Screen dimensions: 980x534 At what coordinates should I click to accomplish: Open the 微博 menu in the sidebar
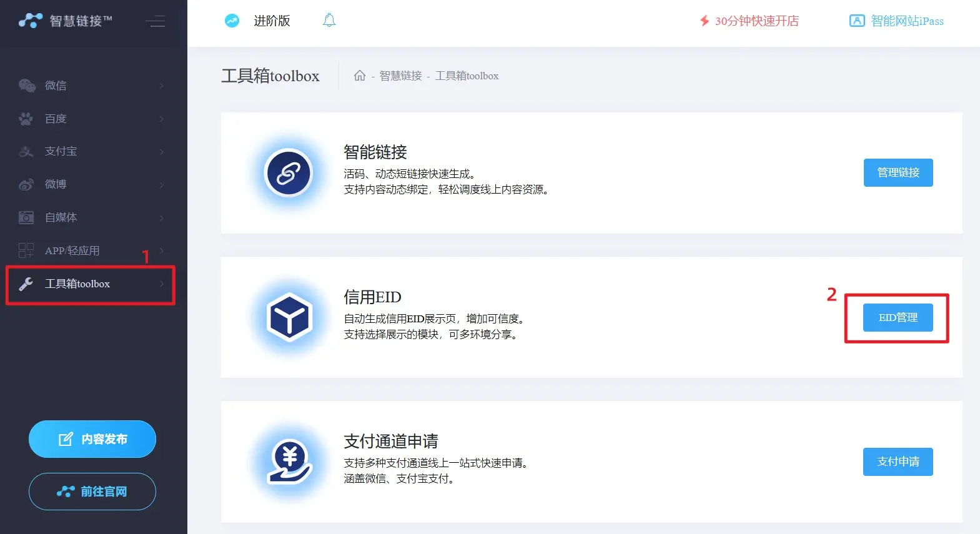[56, 184]
